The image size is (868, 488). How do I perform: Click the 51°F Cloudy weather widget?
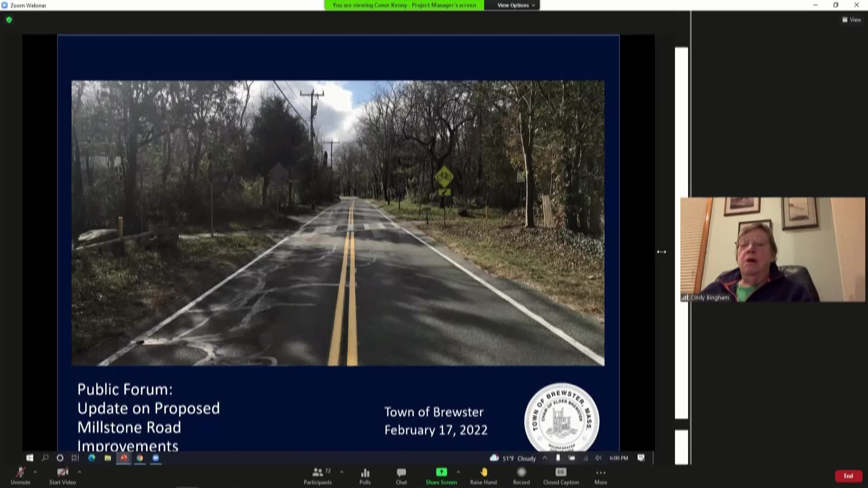(x=513, y=458)
